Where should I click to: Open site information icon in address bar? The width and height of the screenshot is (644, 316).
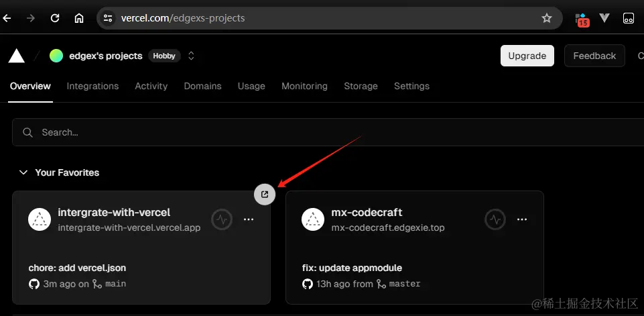[108, 18]
